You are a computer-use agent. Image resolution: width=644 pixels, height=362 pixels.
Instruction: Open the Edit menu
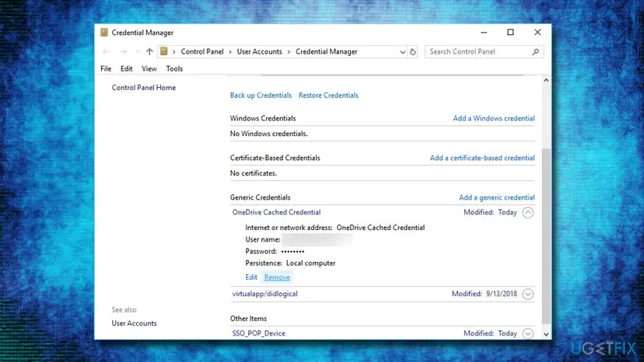pos(127,68)
